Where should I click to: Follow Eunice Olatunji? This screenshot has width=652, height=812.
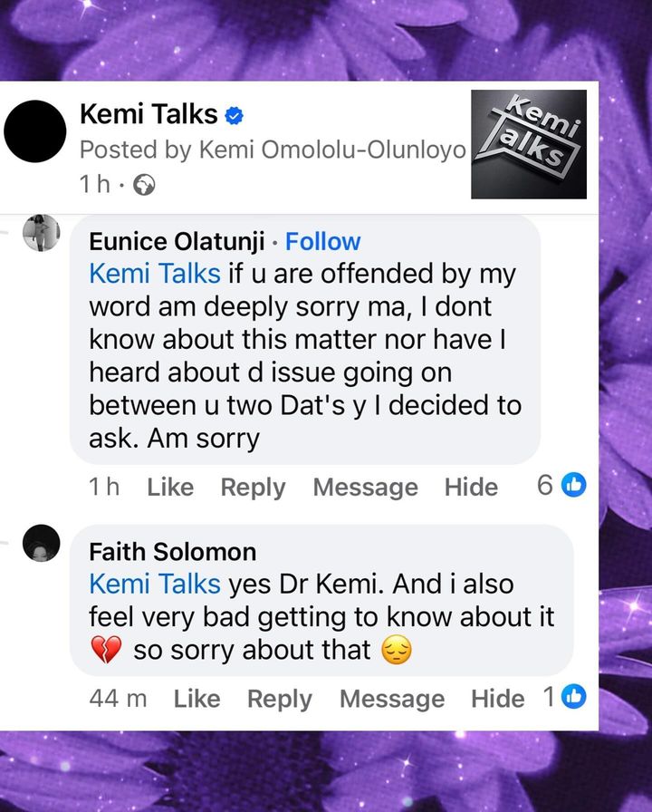click(322, 241)
